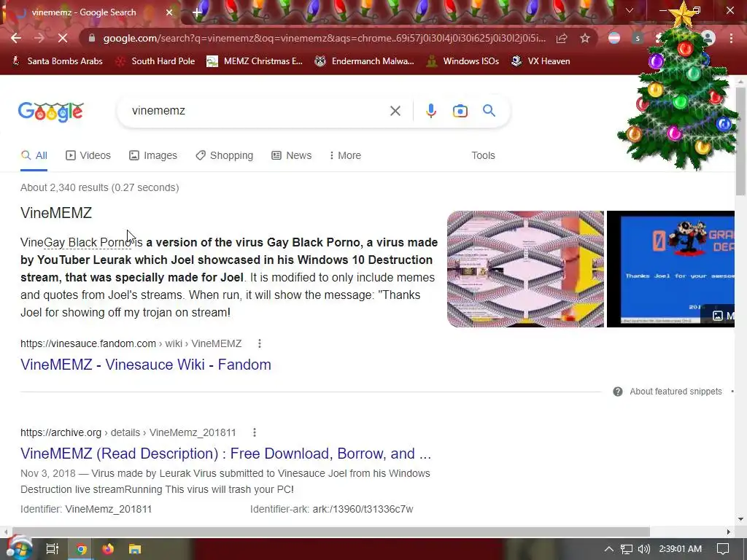Open volume control tray icon
Image resolution: width=747 pixels, height=560 pixels.
(643, 549)
